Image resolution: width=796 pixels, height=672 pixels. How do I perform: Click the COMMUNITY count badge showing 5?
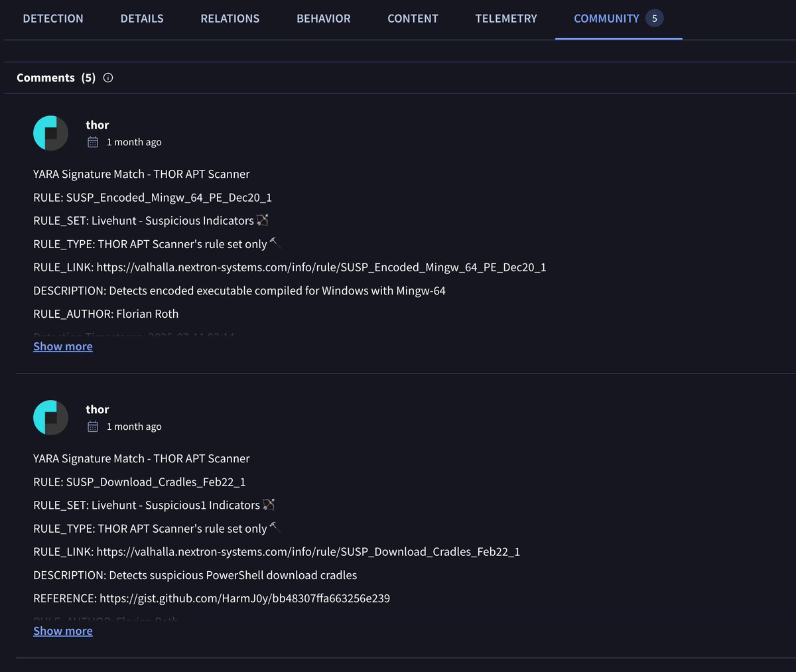click(x=655, y=19)
